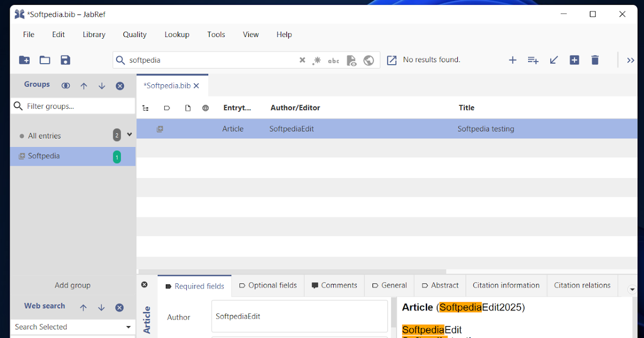This screenshot has height=338, width=644.
Task: Add a new entry with plus icon
Action: point(513,60)
